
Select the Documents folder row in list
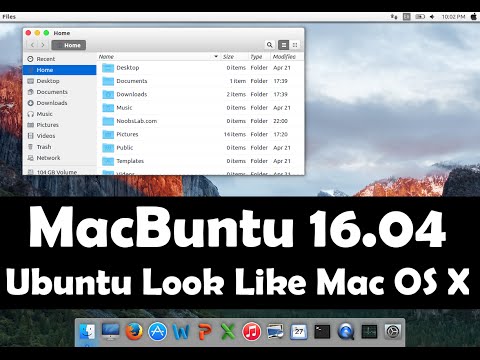[200, 81]
